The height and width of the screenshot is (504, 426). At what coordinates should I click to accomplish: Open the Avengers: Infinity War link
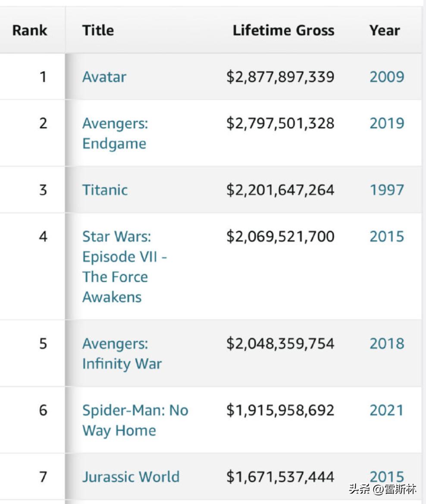[122, 353]
